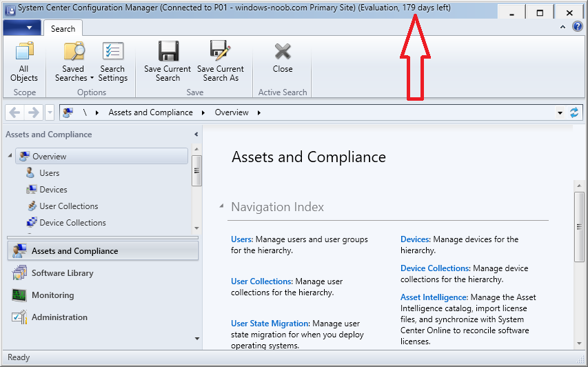The height and width of the screenshot is (367, 588).
Task: Click Assets and Compliance in breadcrumb
Action: (x=150, y=112)
